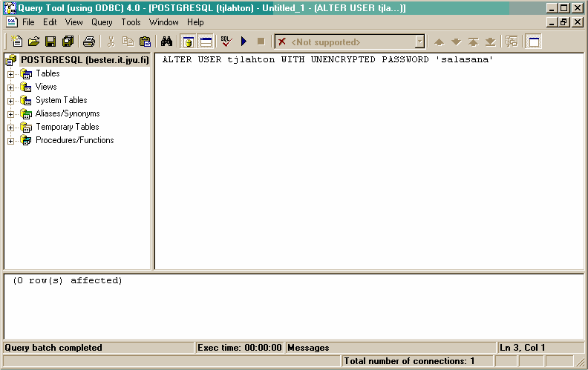Toggle the full-screen window toolbar button
This screenshot has height=370, width=588.
pyautogui.click(x=534, y=42)
